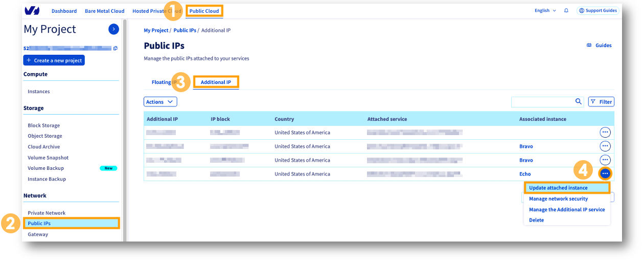
Task: Choose Delete from the context menu
Action: [x=536, y=220]
